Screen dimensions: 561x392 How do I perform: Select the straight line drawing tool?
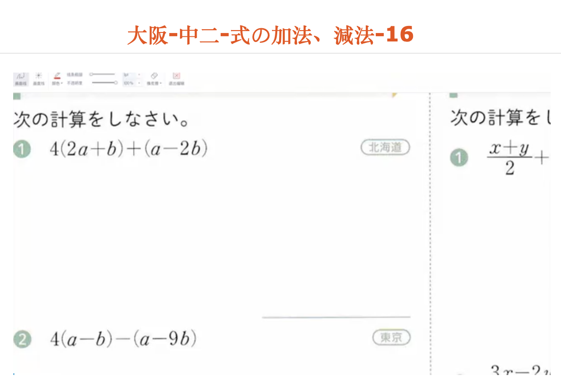click(39, 75)
